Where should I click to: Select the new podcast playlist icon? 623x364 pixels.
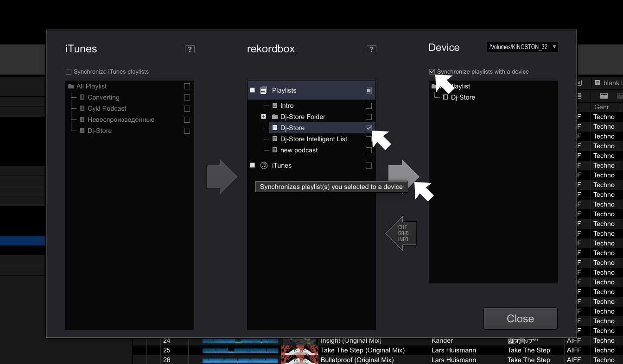click(275, 150)
